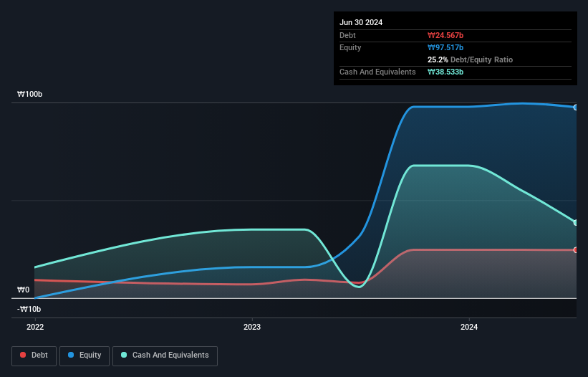The height and width of the screenshot is (377, 588).
Task: Click the -₩10b y-axis label
Action: [29, 309]
